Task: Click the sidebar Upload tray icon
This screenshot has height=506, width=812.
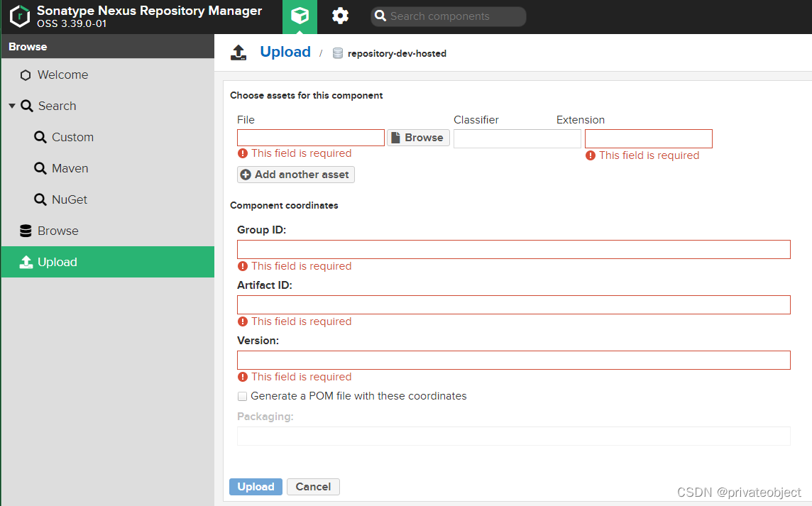Action: pyautogui.click(x=26, y=262)
